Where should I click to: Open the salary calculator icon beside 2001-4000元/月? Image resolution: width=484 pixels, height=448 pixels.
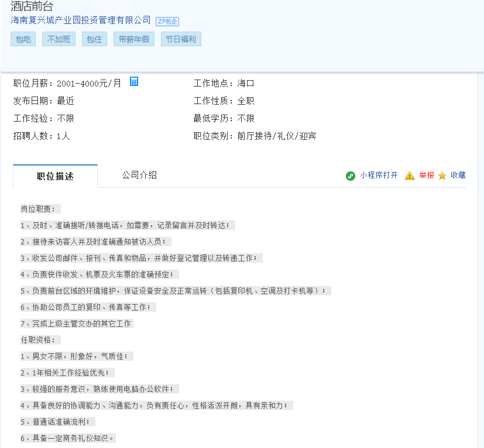click(134, 82)
